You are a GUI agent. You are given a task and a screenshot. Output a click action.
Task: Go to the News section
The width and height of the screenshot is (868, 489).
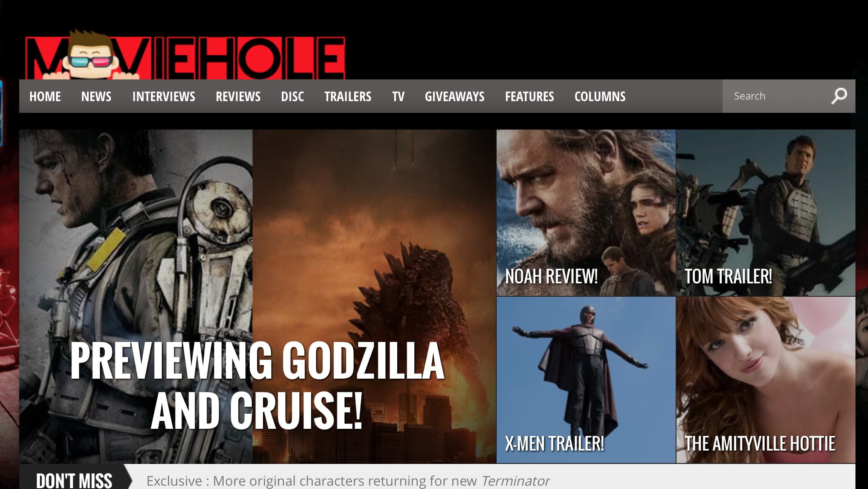(96, 97)
